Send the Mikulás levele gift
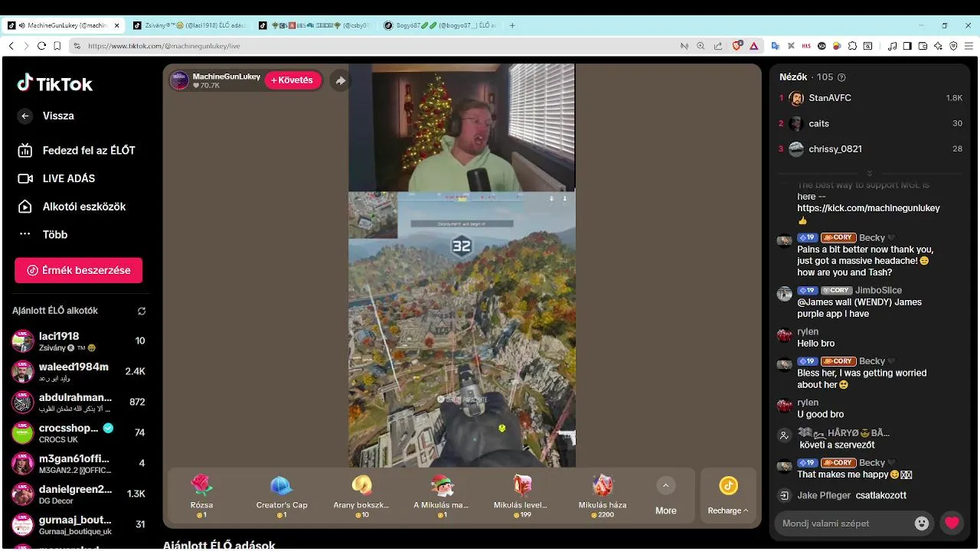Screen dimensions: 980x551 point(521,495)
